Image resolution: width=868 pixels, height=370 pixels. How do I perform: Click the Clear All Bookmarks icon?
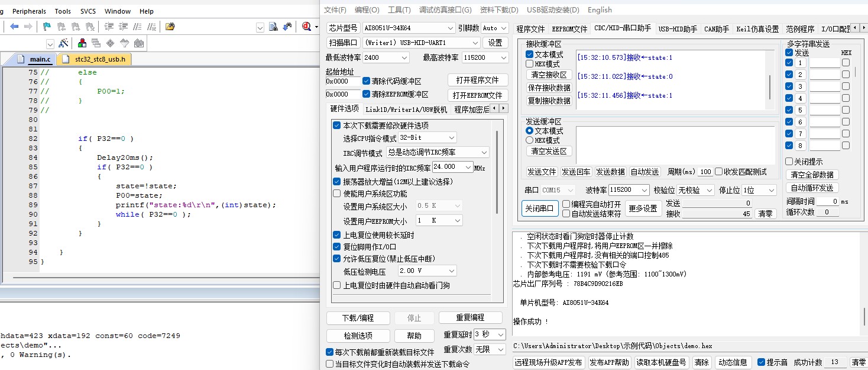[x=89, y=27]
